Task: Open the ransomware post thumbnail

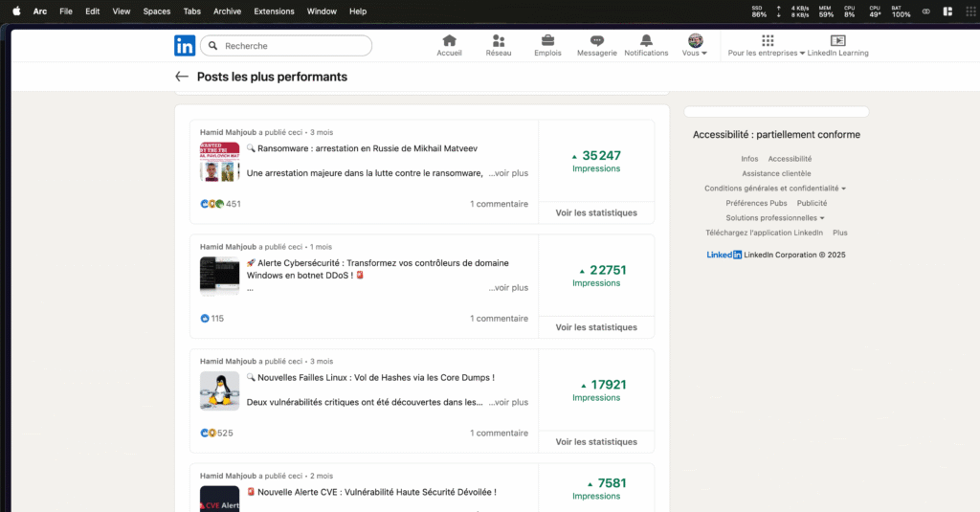Action: tap(219, 162)
